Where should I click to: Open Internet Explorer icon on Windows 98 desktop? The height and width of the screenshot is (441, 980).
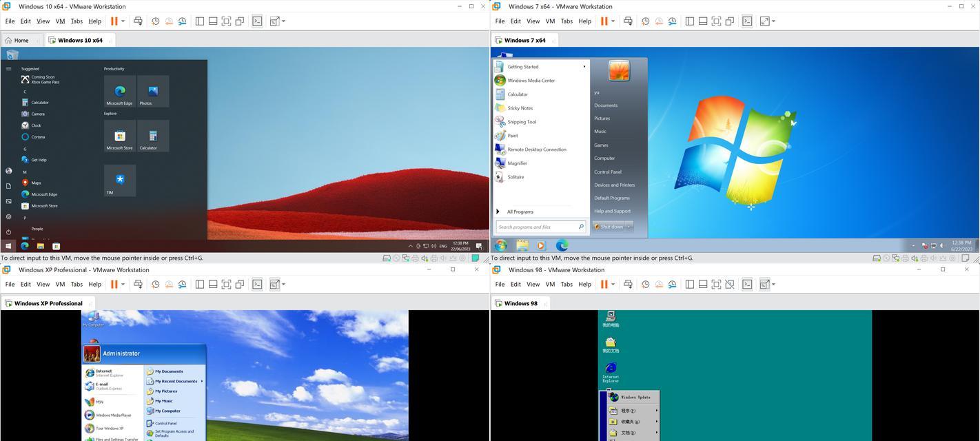click(611, 372)
